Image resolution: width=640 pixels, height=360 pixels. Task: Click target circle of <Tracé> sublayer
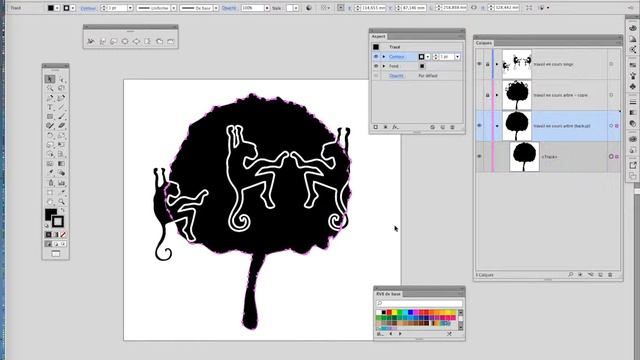611,156
